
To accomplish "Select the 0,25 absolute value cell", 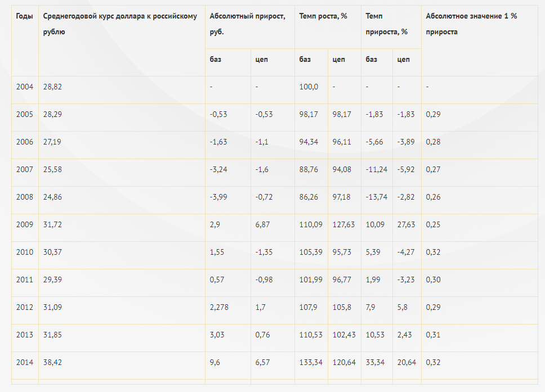I will pyautogui.click(x=433, y=224).
